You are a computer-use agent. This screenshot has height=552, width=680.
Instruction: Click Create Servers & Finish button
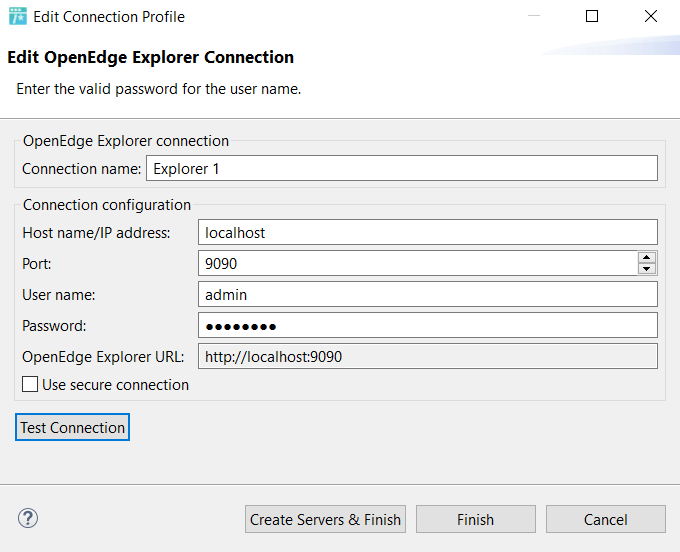(325, 519)
